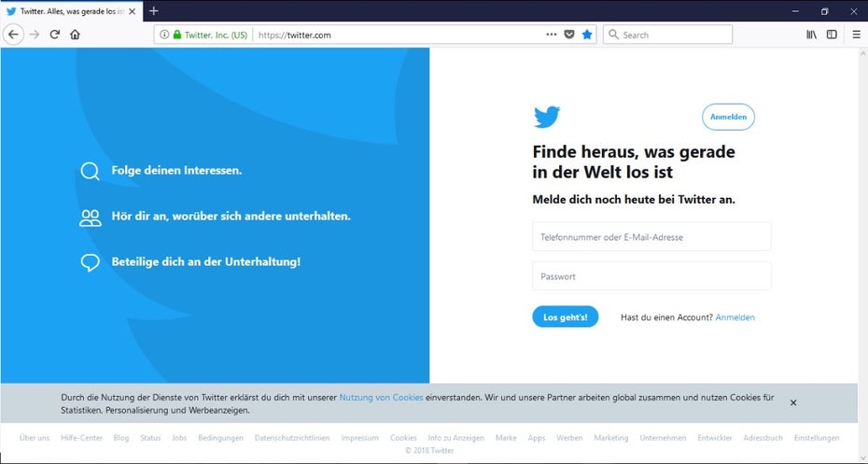Open the Library bookshelf icon
The image size is (868, 464).
(811, 35)
